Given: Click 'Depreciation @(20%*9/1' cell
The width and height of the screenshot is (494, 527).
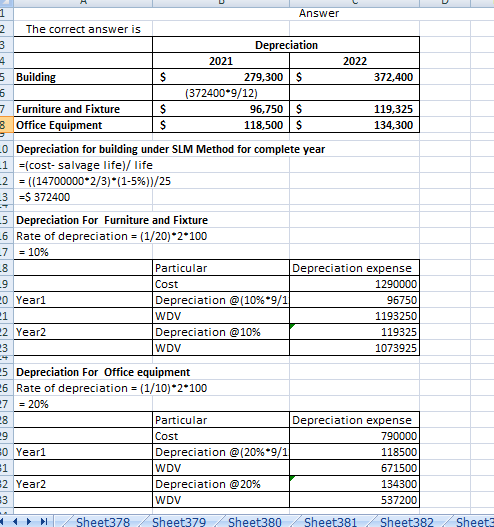Looking at the screenshot, I should (x=221, y=452).
